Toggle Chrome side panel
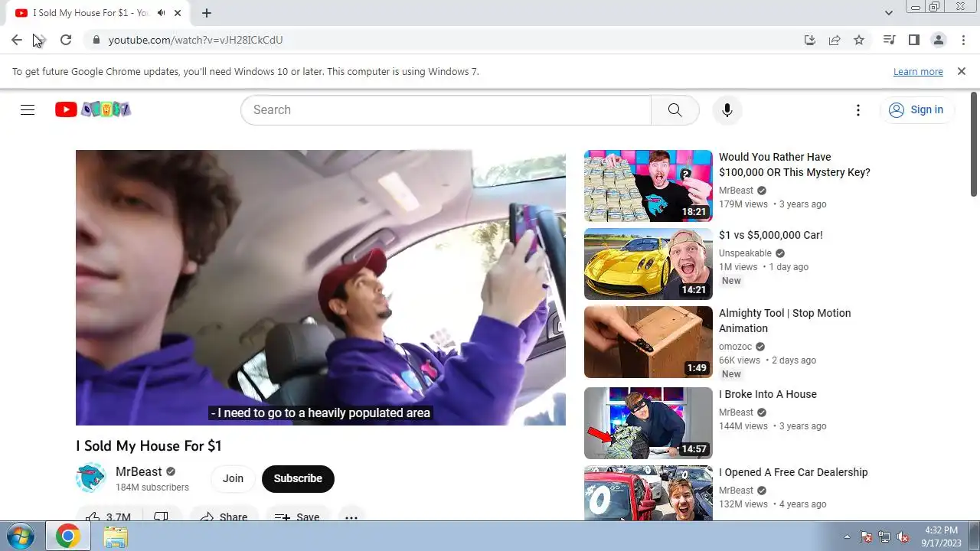Viewport: 980px width, 551px height. click(913, 40)
